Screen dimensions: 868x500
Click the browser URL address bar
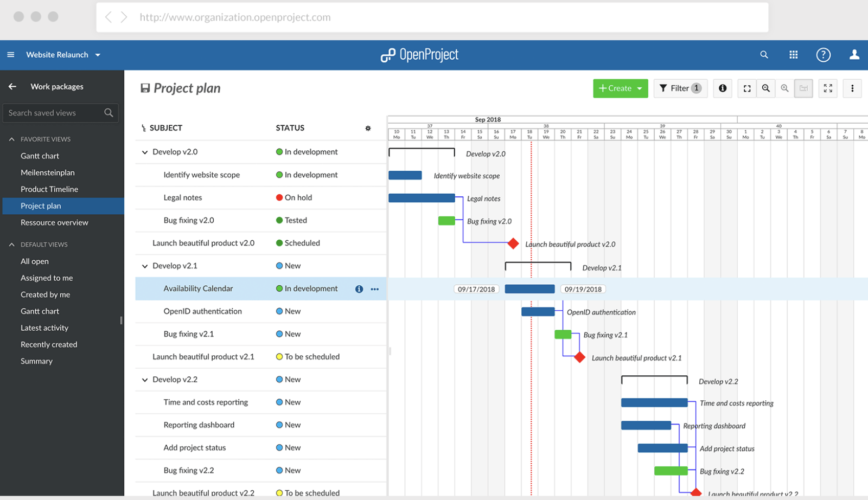tap(432, 17)
